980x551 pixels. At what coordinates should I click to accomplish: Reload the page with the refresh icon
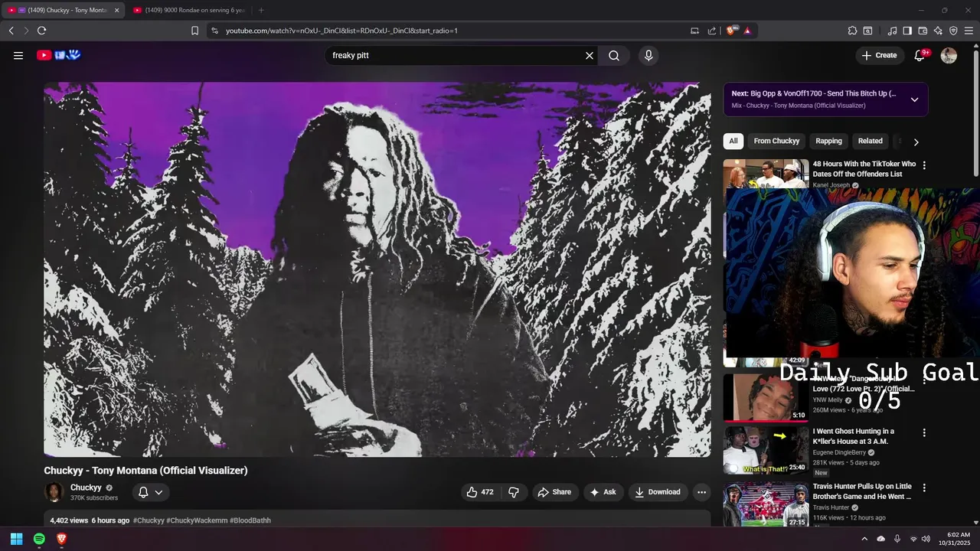pyautogui.click(x=41, y=31)
